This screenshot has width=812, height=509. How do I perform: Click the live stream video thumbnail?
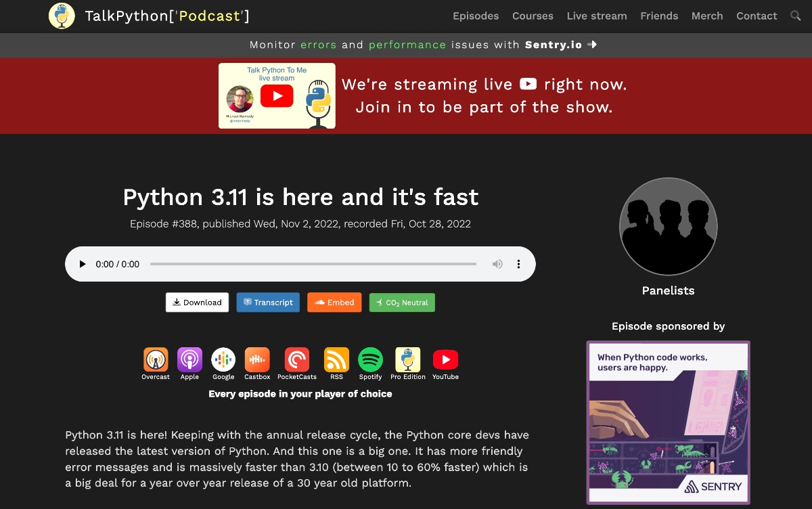[x=277, y=96]
